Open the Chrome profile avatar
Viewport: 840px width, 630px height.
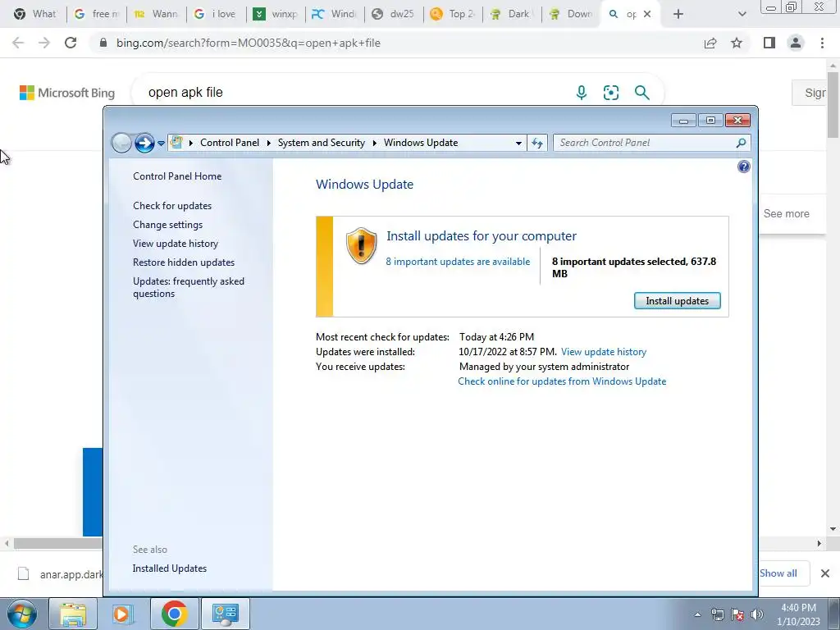(x=796, y=43)
